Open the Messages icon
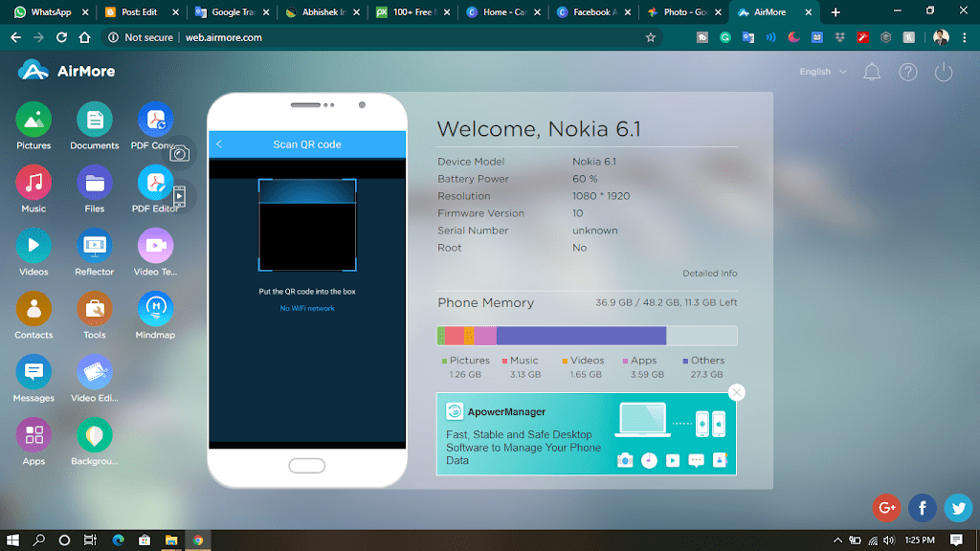980x551 pixels. pyautogui.click(x=33, y=372)
